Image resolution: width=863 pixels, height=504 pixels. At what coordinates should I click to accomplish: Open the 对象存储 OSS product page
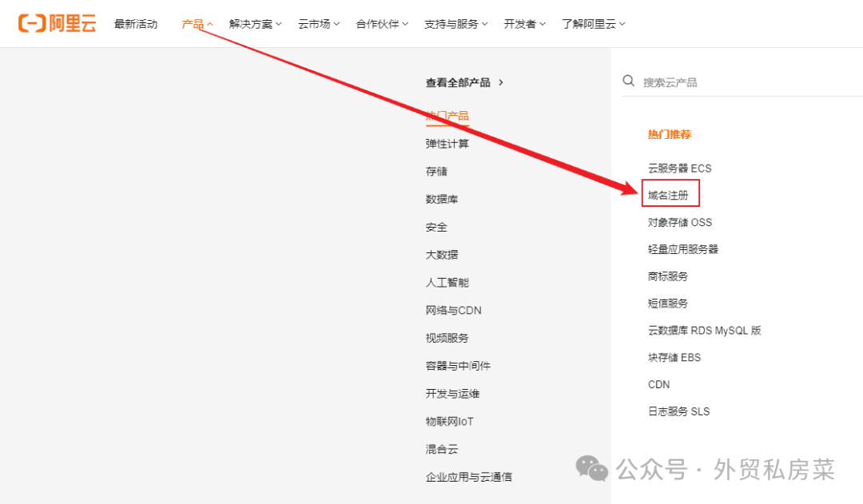(679, 222)
